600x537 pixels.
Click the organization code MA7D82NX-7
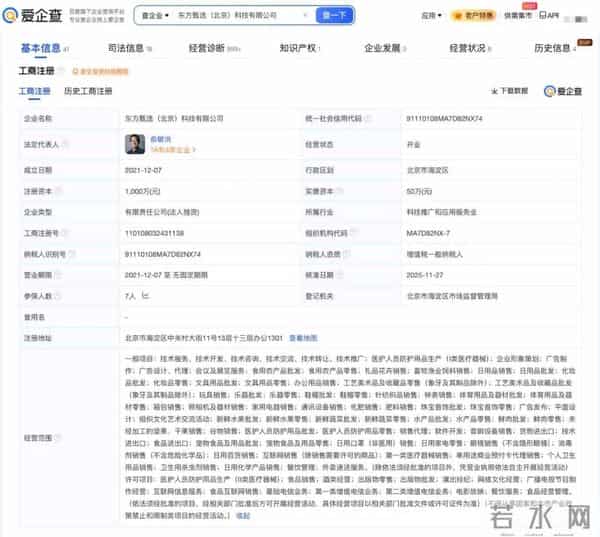(x=428, y=233)
